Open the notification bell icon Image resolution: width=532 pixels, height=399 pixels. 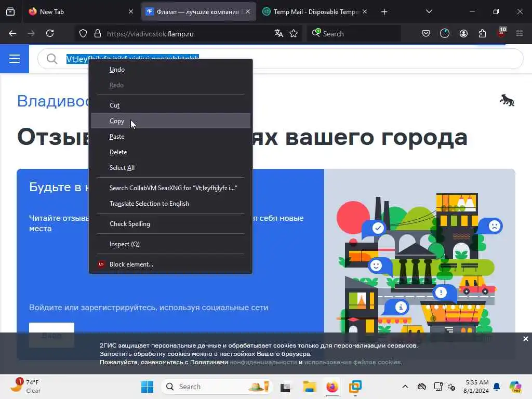497,387
